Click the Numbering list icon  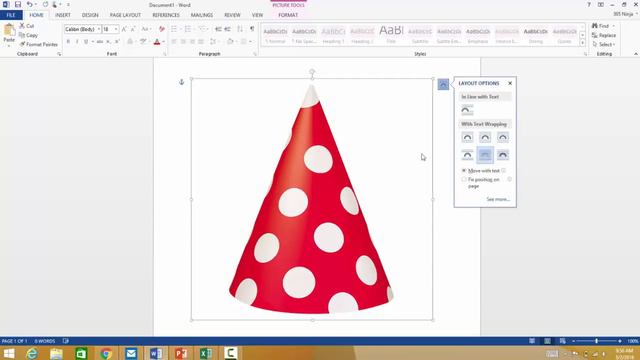tap(188, 29)
